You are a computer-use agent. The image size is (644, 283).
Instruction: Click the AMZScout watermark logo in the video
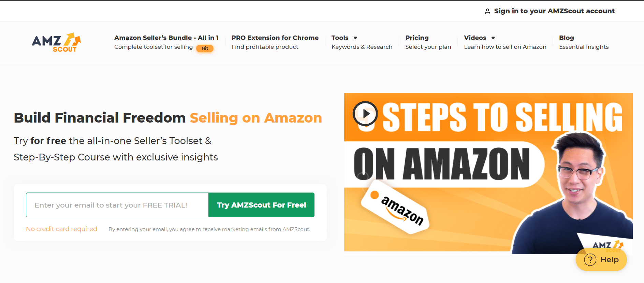point(608,246)
